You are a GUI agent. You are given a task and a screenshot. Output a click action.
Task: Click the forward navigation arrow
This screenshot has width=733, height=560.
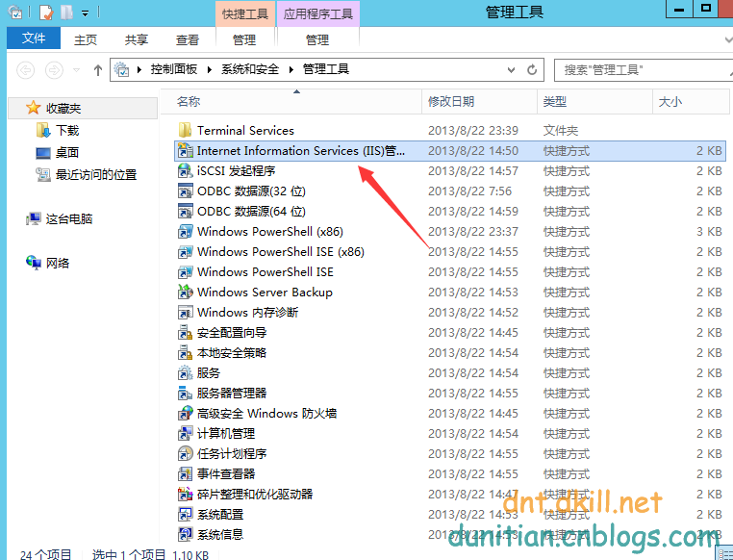[54, 70]
